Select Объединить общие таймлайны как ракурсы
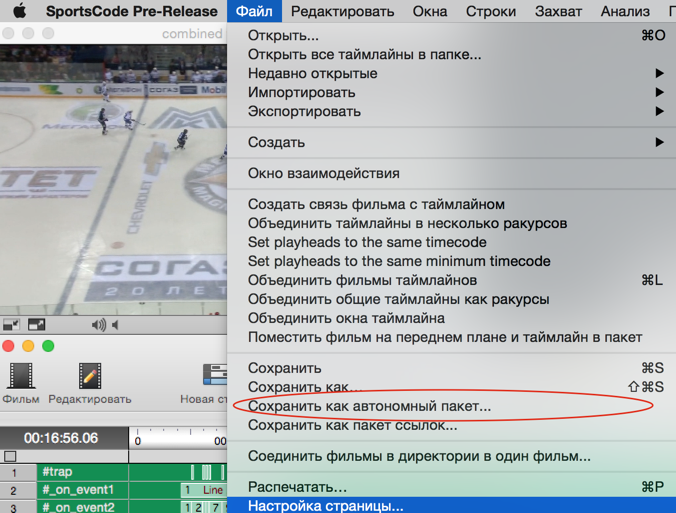676x513 pixels. (451, 299)
